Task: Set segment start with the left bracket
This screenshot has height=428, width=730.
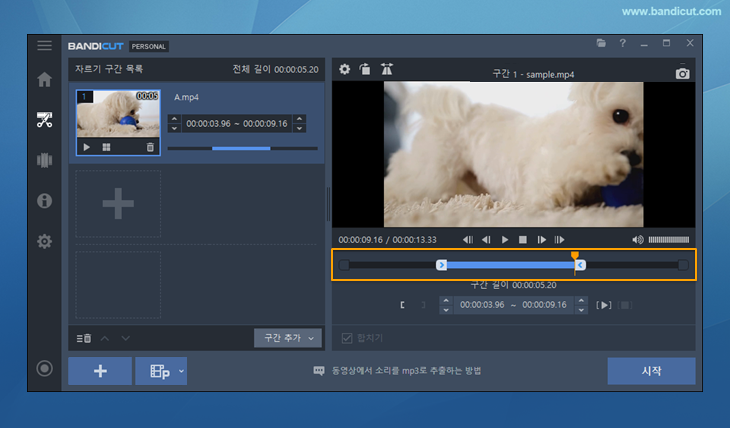Action: (402, 305)
